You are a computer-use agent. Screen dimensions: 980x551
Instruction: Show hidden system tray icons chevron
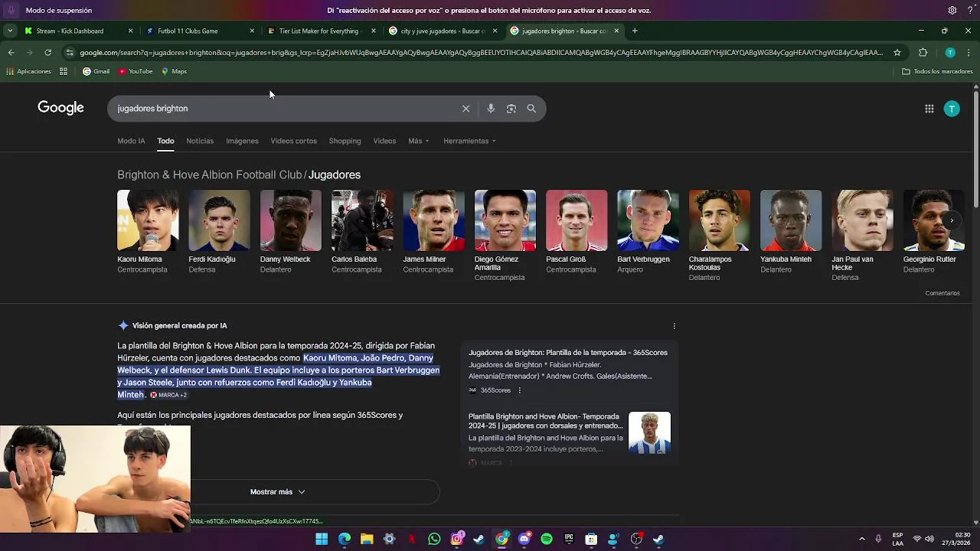click(x=861, y=540)
